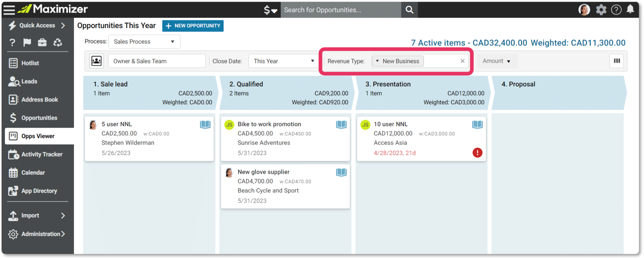Open the notifications bell

pyautogui.click(x=630, y=10)
